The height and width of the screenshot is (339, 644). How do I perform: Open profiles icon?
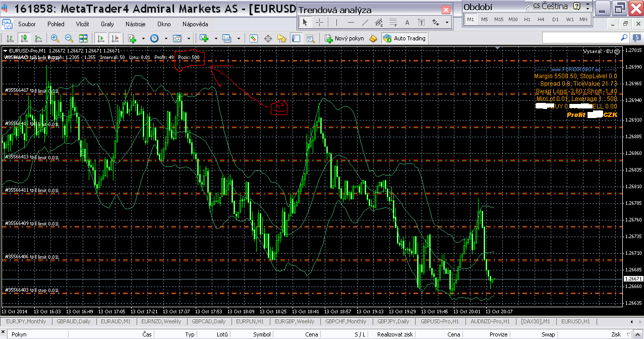click(227, 38)
